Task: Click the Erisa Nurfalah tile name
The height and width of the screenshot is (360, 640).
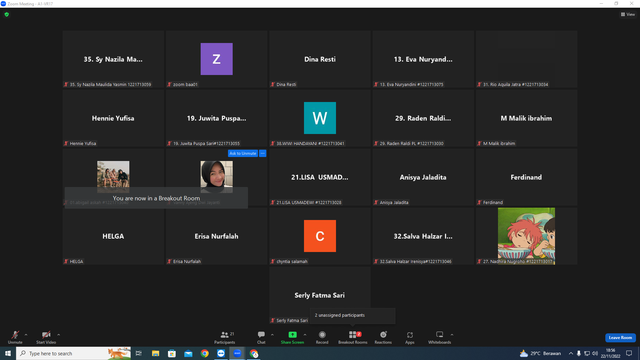Action: click(x=216, y=236)
